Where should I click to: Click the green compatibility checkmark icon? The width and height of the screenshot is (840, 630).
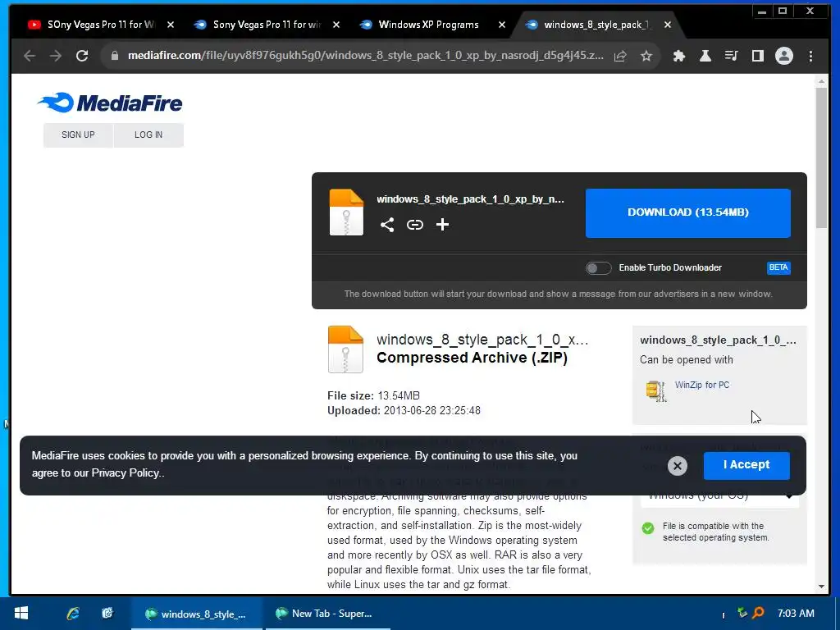tap(648, 528)
